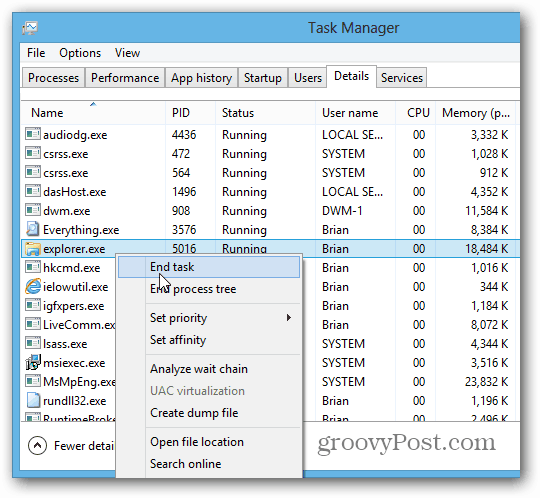Open the File menu
540x498 pixels.
[x=36, y=53]
